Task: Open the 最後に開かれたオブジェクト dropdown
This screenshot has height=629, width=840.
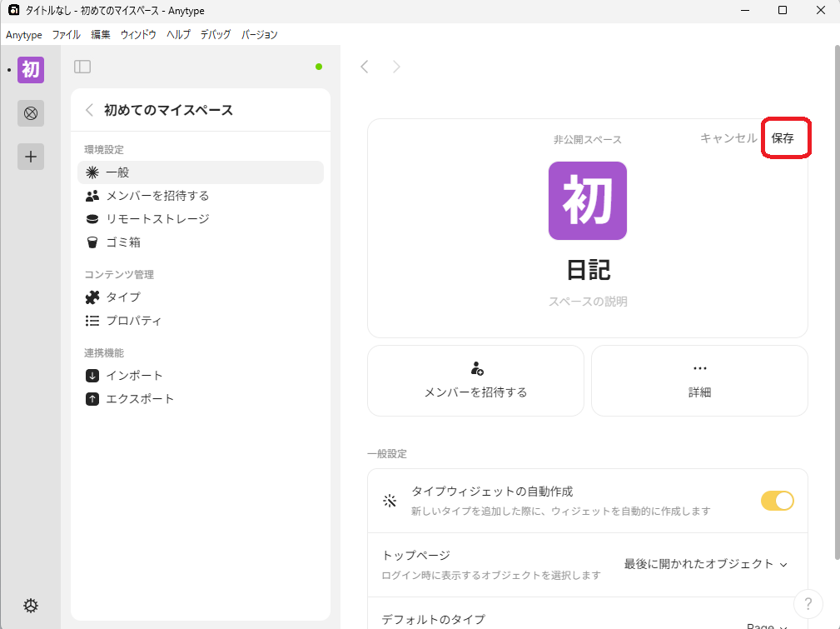Action: pyautogui.click(x=705, y=564)
